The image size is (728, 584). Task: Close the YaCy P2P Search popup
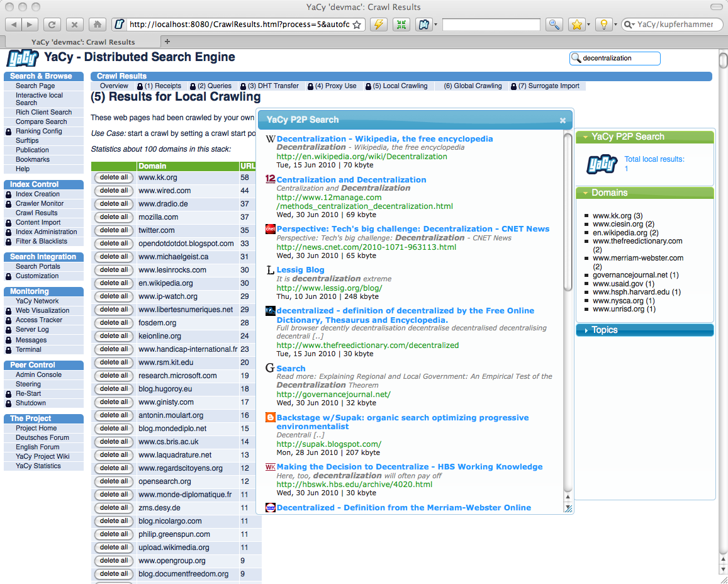(x=563, y=120)
